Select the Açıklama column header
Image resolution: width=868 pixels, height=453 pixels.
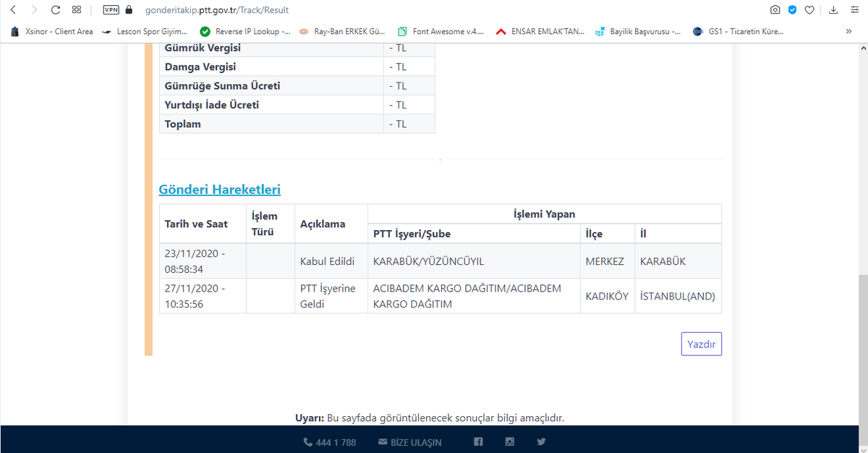[331, 224]
